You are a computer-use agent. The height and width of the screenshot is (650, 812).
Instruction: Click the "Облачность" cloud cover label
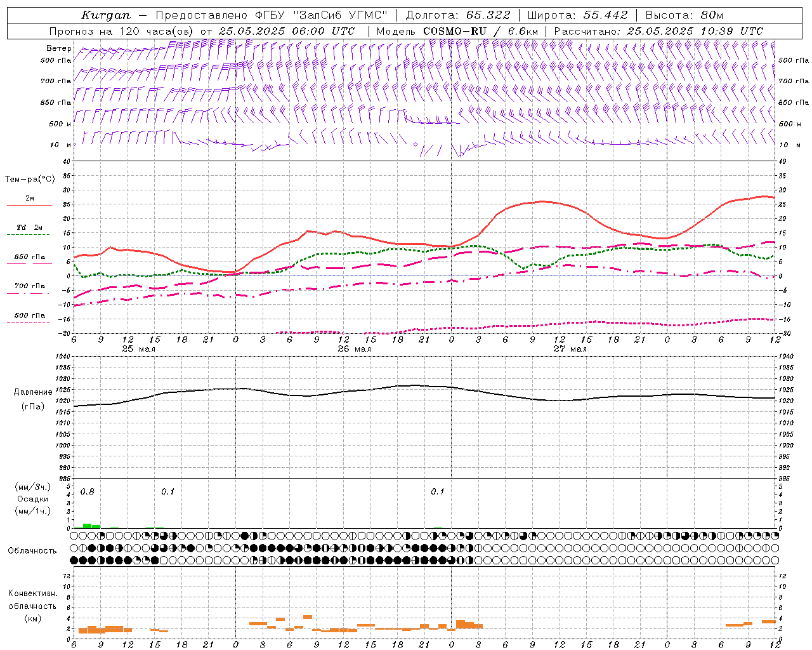[32, 551]
